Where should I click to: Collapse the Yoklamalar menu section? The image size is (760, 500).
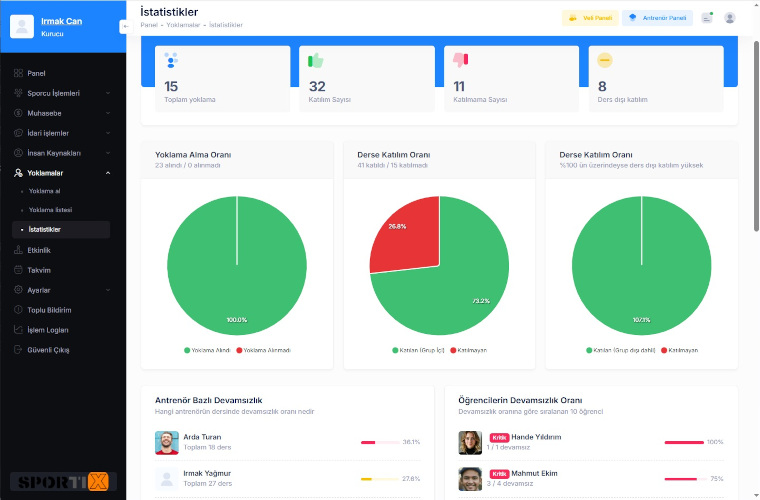pyautogui.click(x=61, y=173)
